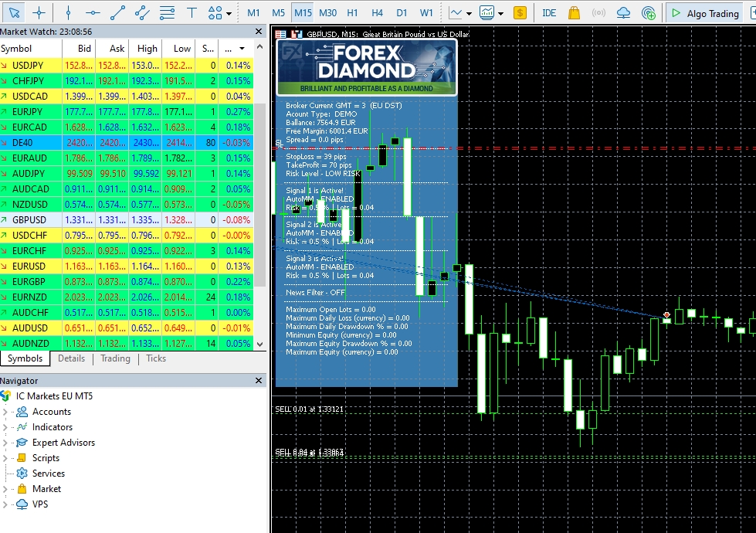The width and height of the screenshot is (756, 533).
Task: Select IC Markets EU MT5 root node
Action: [54, 396]
